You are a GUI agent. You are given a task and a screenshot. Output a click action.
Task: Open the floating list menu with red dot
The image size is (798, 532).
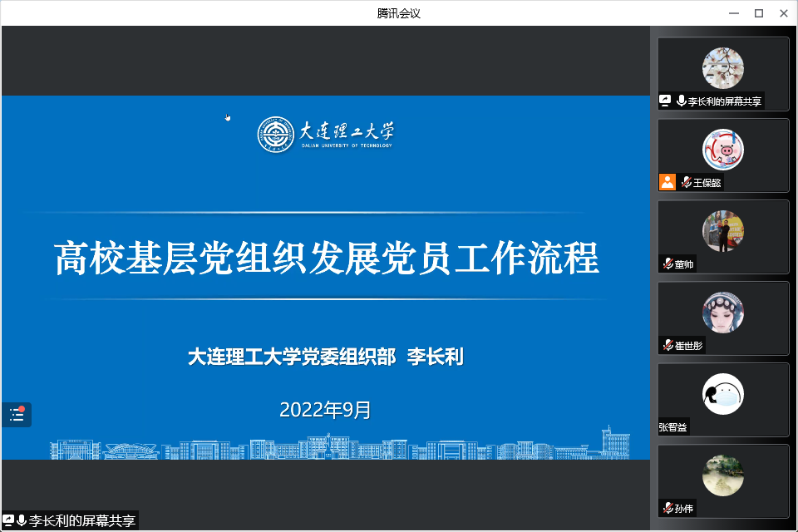click(17, 415)
